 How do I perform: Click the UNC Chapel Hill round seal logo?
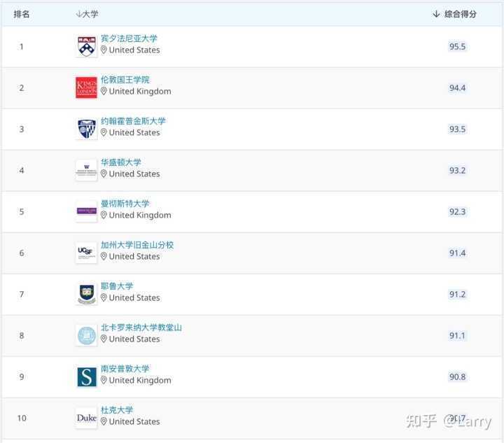click(86, 335)
